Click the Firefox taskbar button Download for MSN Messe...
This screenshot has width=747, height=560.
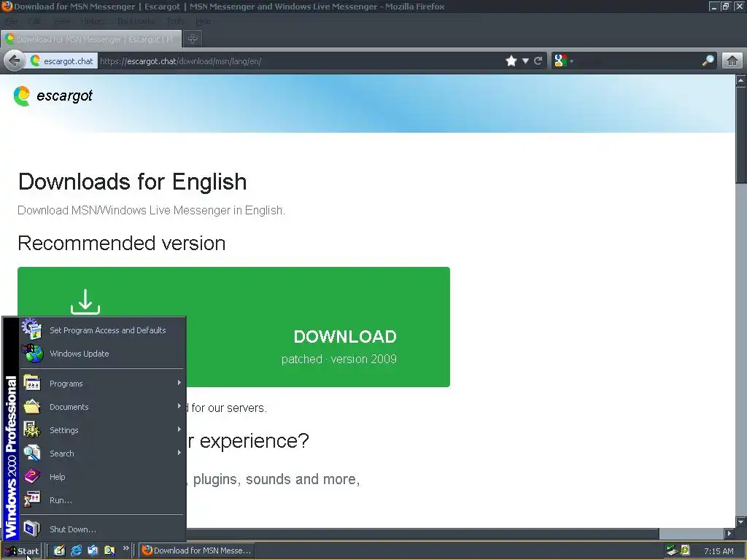pos(197,551)
